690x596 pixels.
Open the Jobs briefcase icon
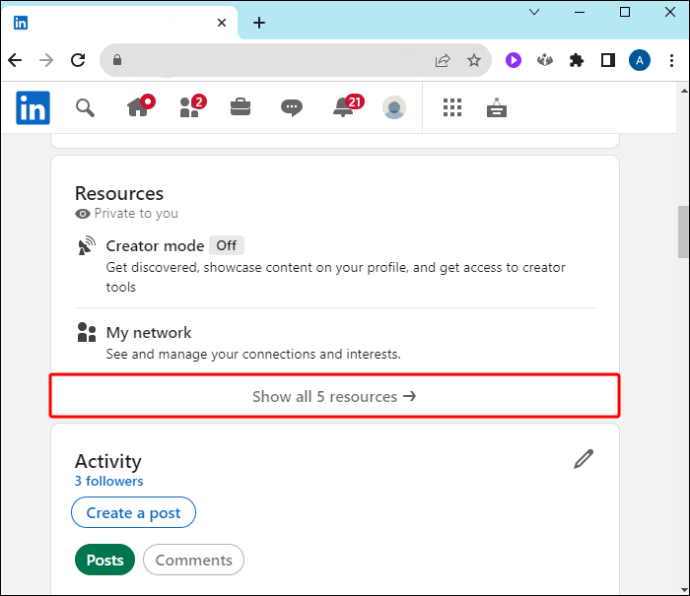pos(241,107)
